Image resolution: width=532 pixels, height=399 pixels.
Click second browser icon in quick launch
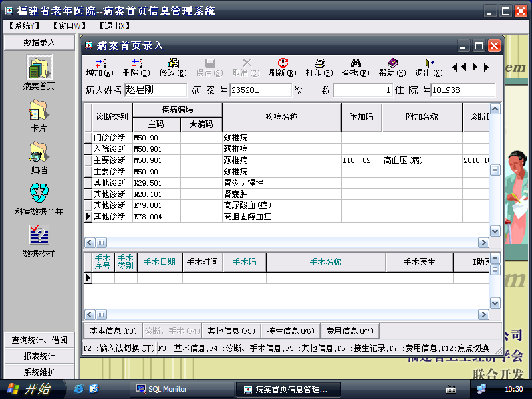click(x=94, y=389)
